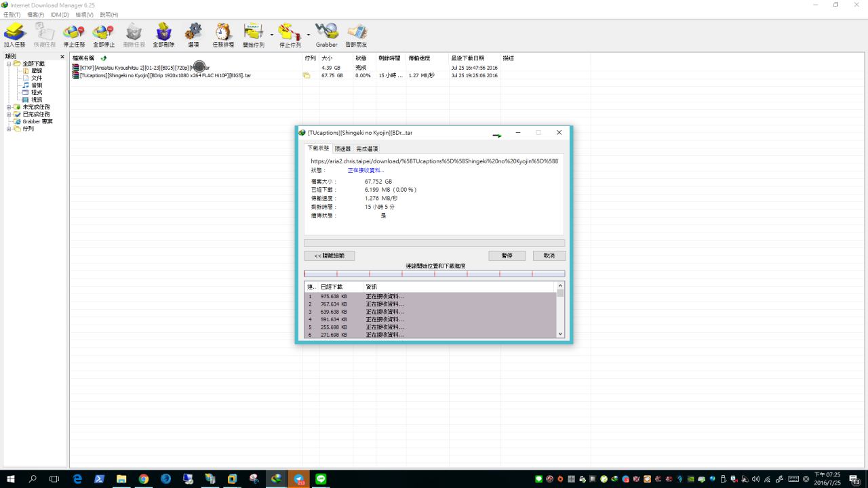Click the 全部停止 (Stop all) toolbar icon
Screen dimensions: 868x488
coord(103,35)
